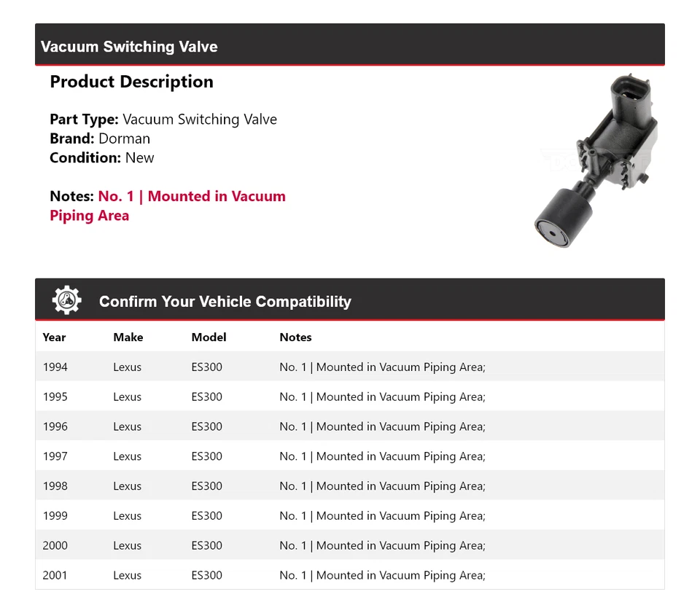700x613 pixels.
Task: Select the 1995 year cell
Action: coord(55,397)
